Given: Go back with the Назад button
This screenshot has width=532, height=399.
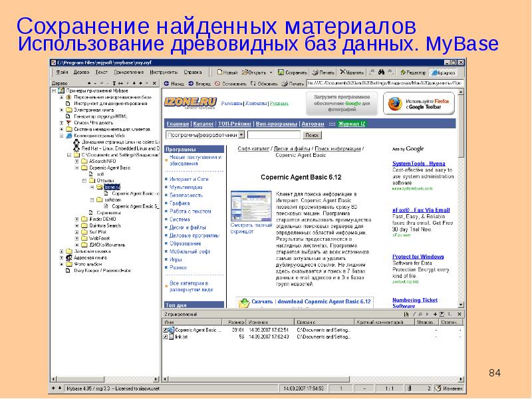Looking at the screenshot, I should pos(176,84).
